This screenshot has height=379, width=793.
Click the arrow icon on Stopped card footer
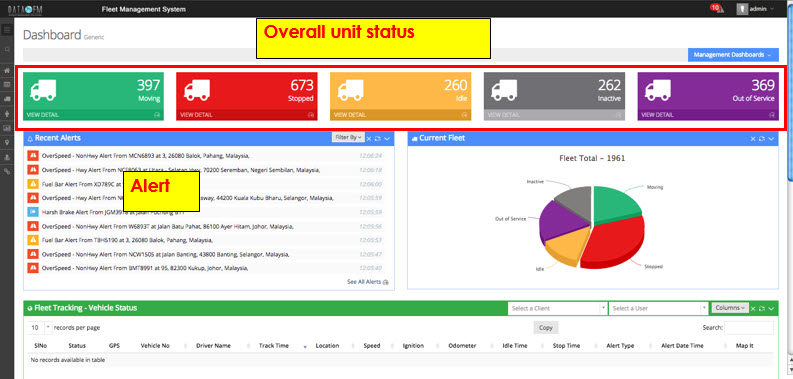pyautogui.click(x=311, y=115)
